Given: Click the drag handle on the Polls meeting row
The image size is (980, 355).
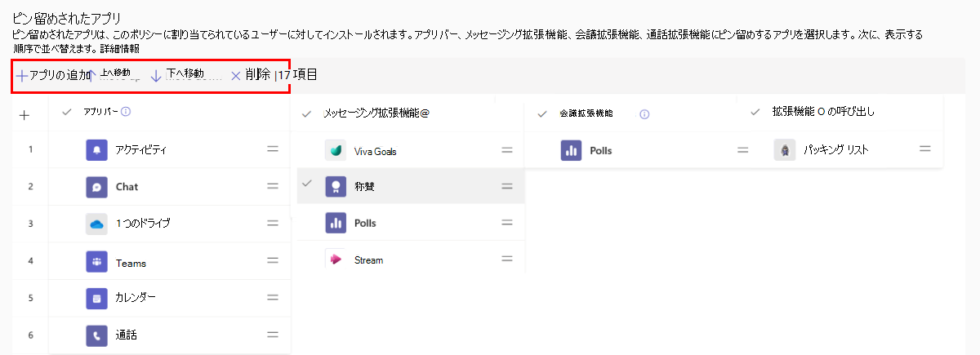Looking at the screenshot, I should click(x=742, y=150).
